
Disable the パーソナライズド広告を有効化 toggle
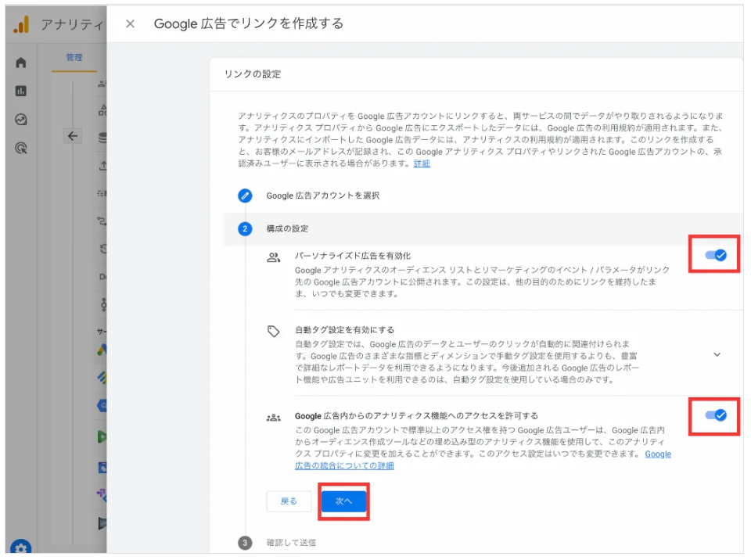[x=715, y=255]
